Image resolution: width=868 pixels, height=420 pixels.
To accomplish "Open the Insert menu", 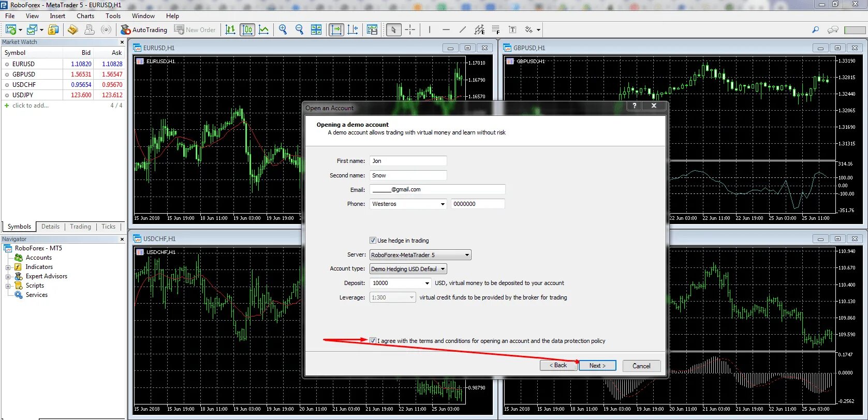I will [x=57, y=16].
